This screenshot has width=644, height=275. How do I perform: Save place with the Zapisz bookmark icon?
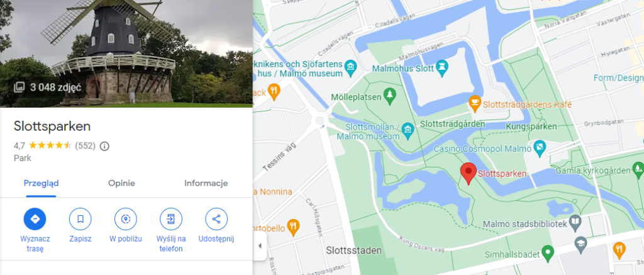80,219
